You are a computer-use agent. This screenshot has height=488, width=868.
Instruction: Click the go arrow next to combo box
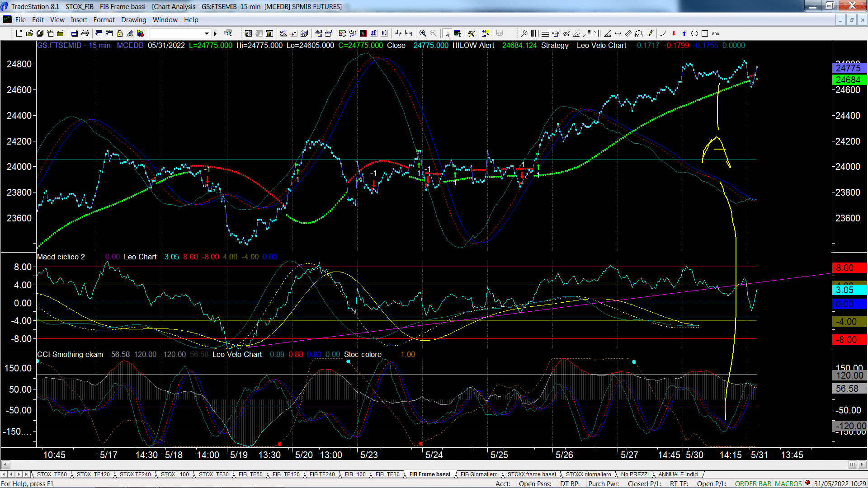click(215, 33)
